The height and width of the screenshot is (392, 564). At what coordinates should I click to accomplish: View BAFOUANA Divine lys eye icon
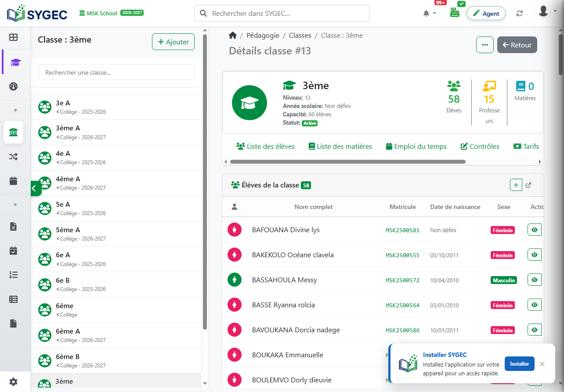[535, 230]
